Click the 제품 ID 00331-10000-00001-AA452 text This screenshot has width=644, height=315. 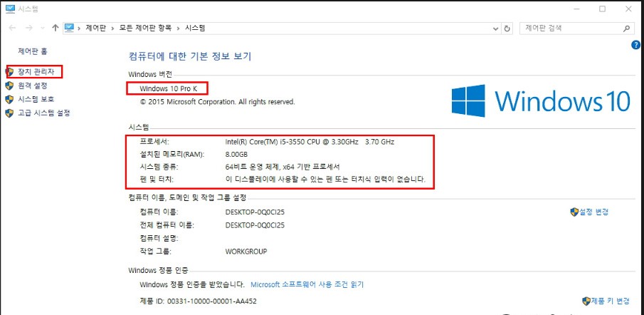point(199,301)
